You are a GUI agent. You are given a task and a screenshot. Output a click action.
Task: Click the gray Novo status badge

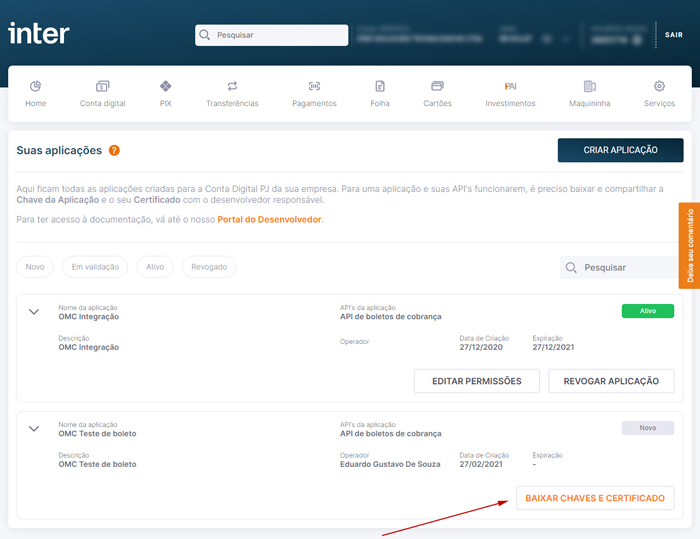pyautogui.click(x=648, y=428)
